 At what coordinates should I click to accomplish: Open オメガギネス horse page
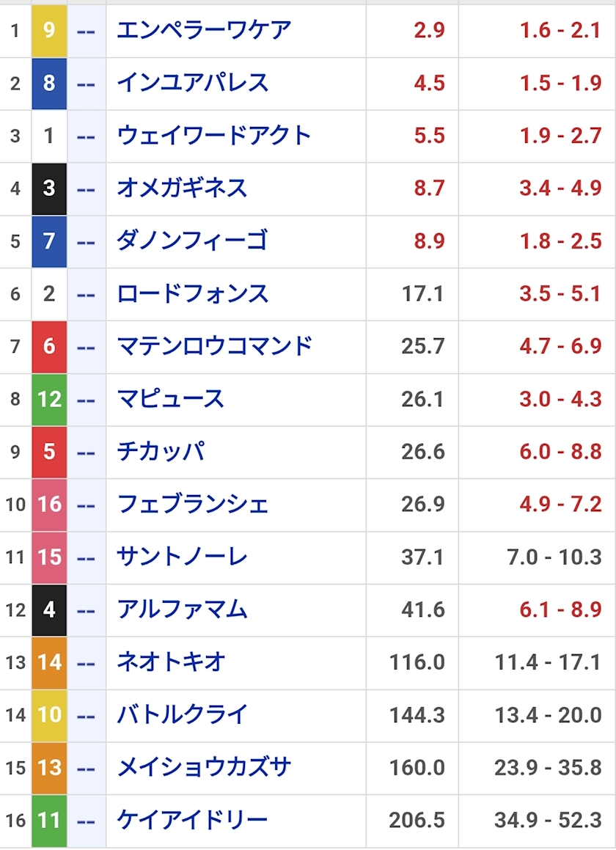[x=182, y=188]
